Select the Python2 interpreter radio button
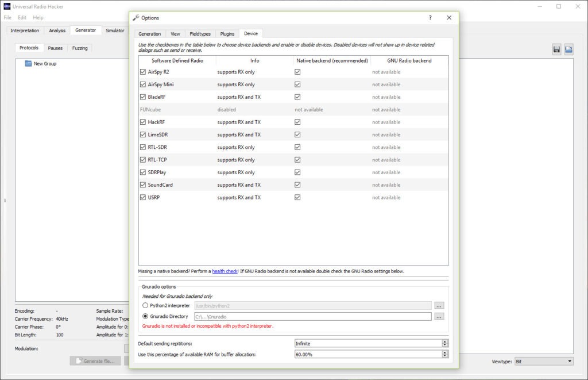588x380 pixels. pos(145,306)
